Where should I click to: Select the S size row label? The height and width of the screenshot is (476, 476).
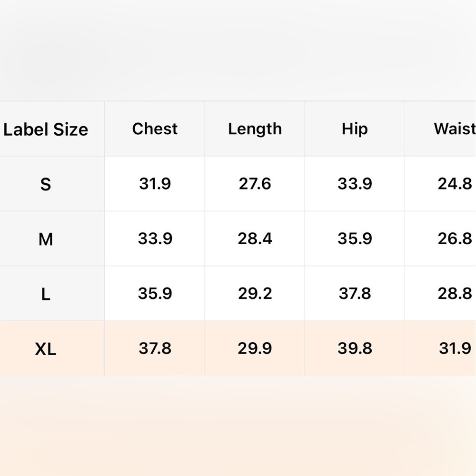click(46, 184)
